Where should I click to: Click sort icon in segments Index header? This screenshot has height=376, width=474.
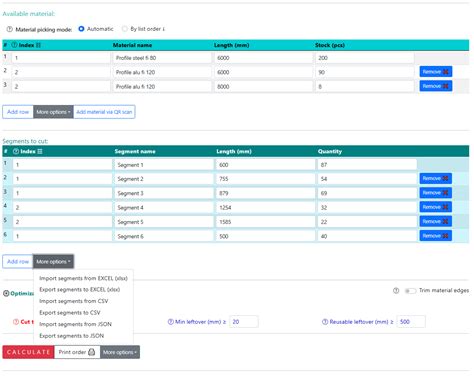(40, 151)
